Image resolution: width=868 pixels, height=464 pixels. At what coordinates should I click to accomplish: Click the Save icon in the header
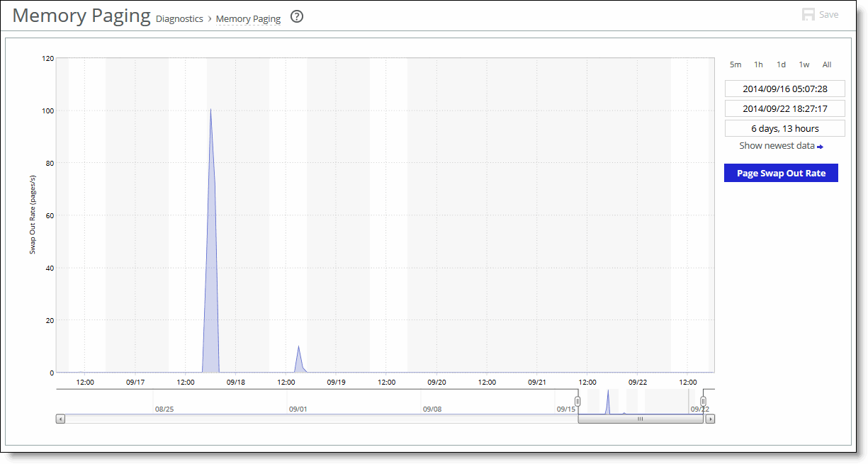pyautogui.click(x=808, y=13)
